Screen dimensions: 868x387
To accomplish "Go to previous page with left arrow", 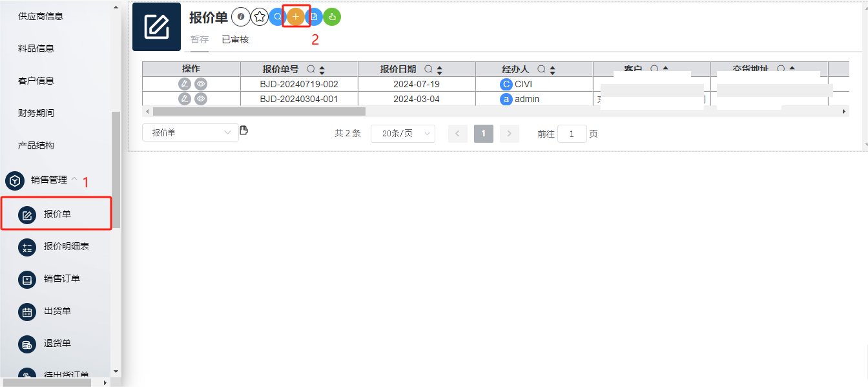I will [x=458, y=134].
